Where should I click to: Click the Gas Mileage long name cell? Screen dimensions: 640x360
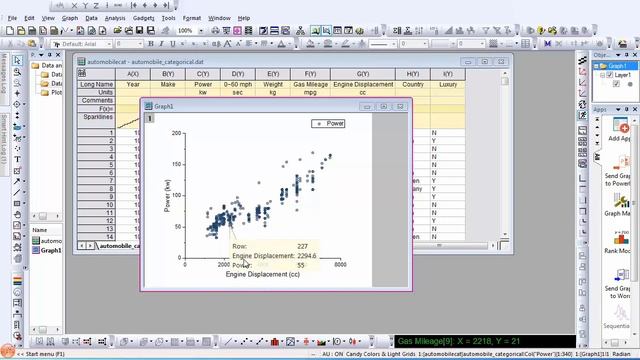pos(310,84)
